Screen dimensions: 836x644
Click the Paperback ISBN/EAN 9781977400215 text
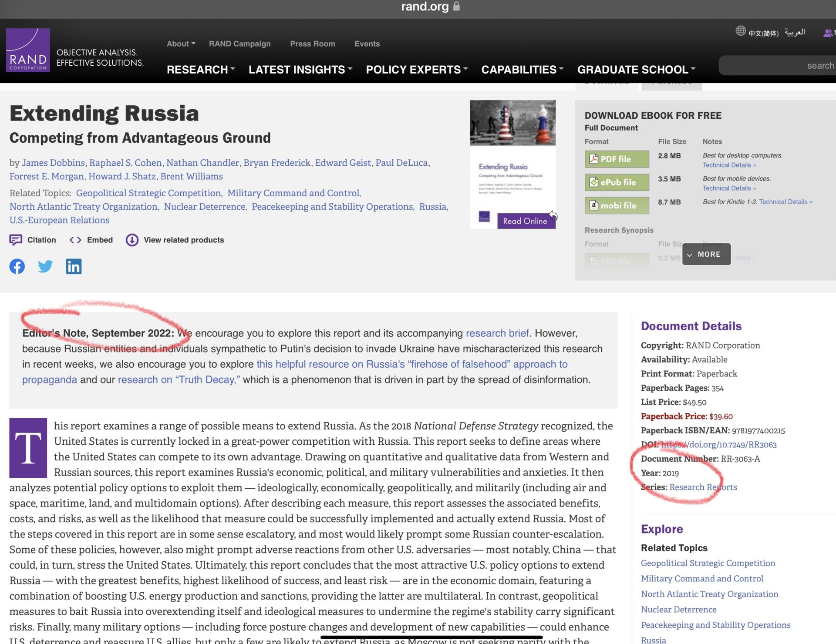tap(713, 431)
